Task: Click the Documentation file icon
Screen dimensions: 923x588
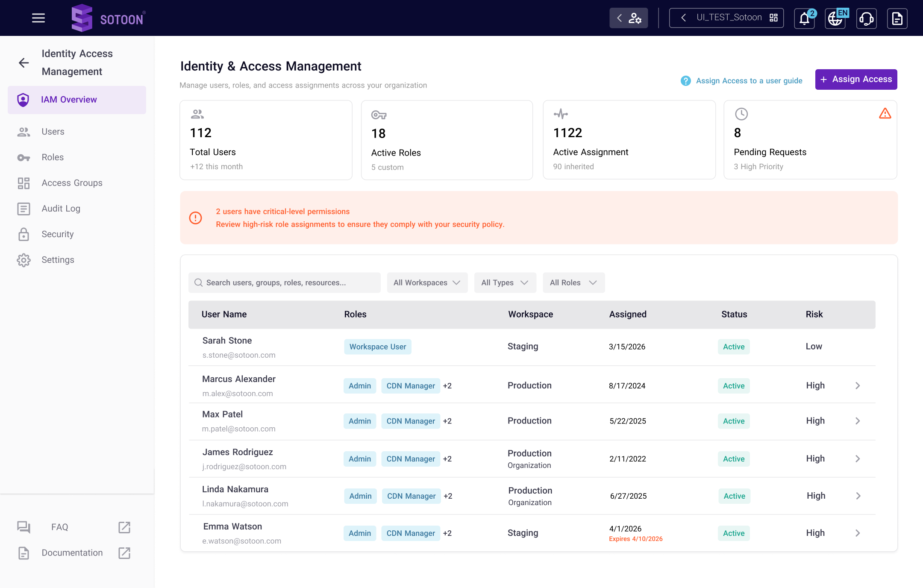Action: point(24,553)
